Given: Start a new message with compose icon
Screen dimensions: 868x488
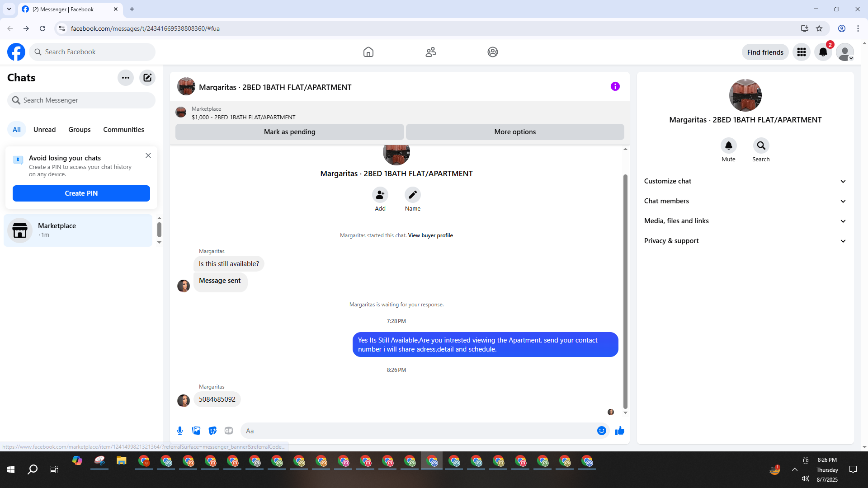Looking at the screenshot, I should (x=147, y=78).
